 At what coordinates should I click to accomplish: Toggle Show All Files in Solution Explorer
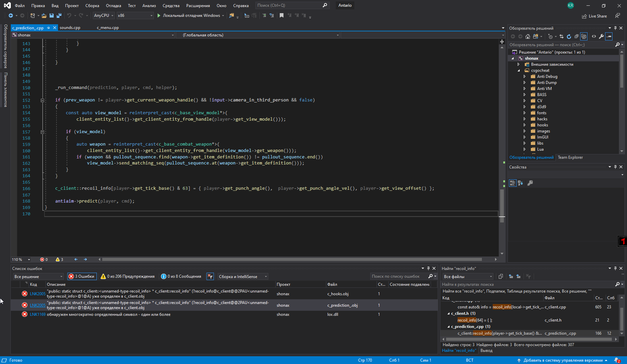pos(584,36)
